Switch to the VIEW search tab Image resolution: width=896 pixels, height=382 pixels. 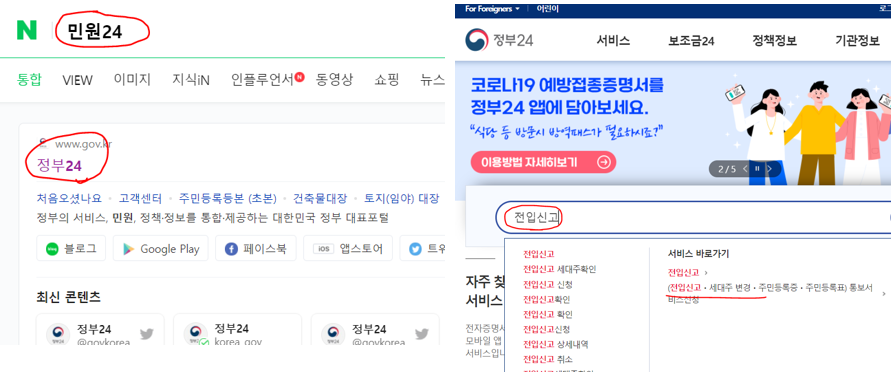coord(77,80)
